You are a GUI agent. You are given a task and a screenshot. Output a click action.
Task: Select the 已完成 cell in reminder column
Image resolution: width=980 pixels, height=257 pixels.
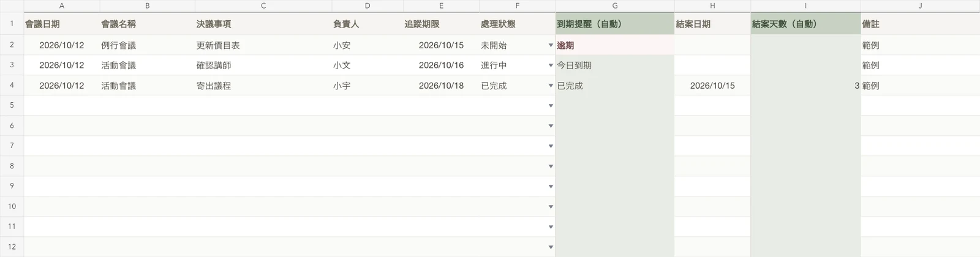(x=615, y=86)
